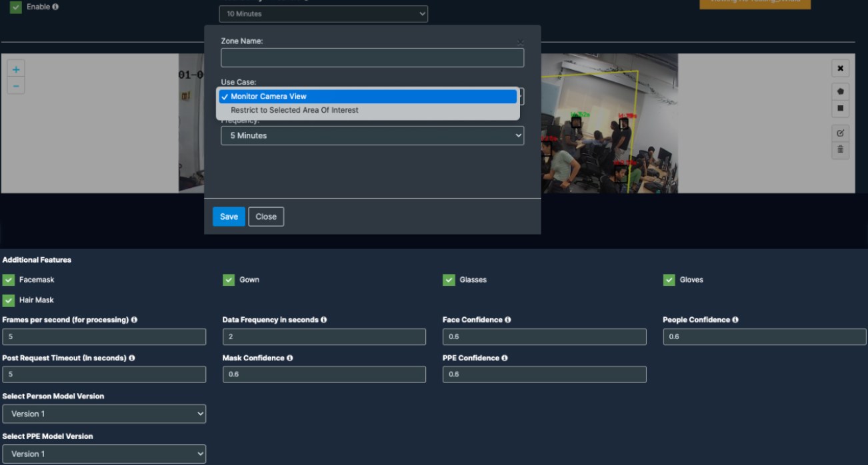The height and width of the screenshot is (465, 868).
Task: Click the Data Frequency in seconds field
Action: click(x=324, y=336)
